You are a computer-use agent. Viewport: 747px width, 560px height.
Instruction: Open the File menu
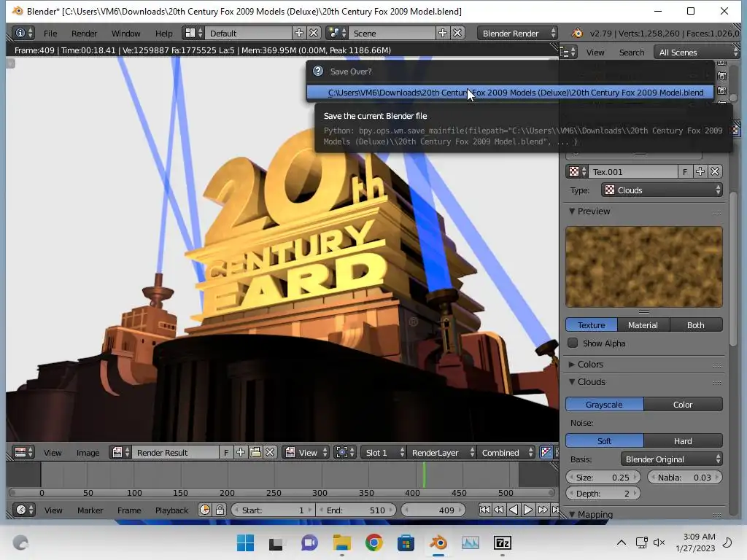click(50, 33)
